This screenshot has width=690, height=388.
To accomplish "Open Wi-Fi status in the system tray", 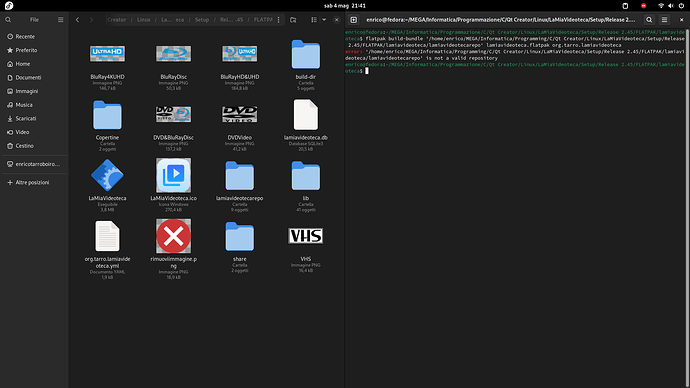I will click(661, 6).
